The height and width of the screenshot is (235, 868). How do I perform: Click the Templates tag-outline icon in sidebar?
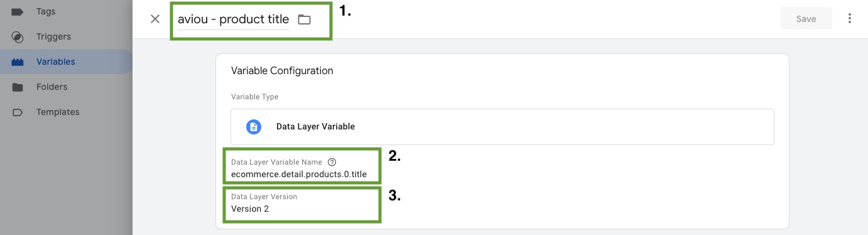(18, 112)
